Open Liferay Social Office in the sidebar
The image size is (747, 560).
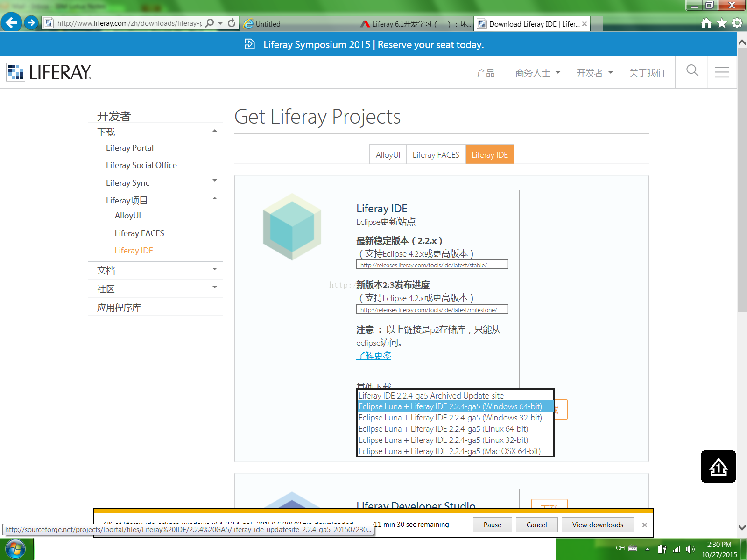point(141,165)
